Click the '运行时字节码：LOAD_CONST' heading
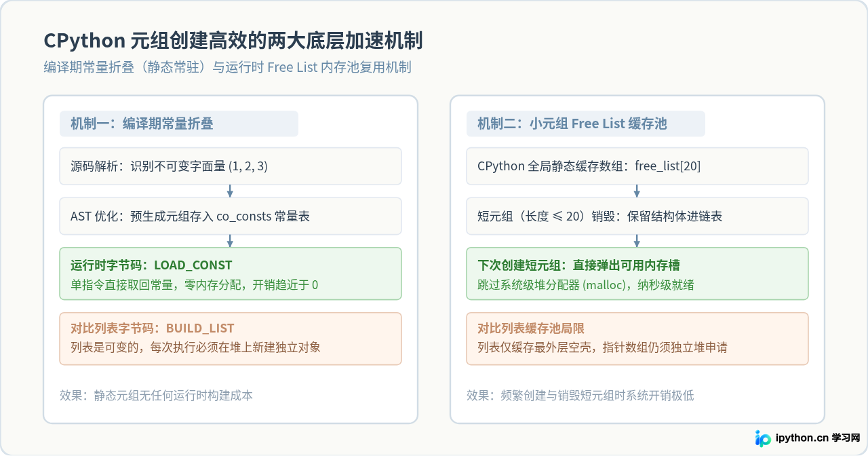868x456 pixels. (151, 265)
